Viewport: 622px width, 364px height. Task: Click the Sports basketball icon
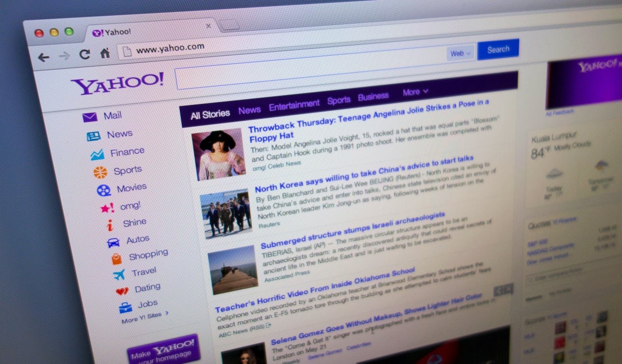pos(100,172)
